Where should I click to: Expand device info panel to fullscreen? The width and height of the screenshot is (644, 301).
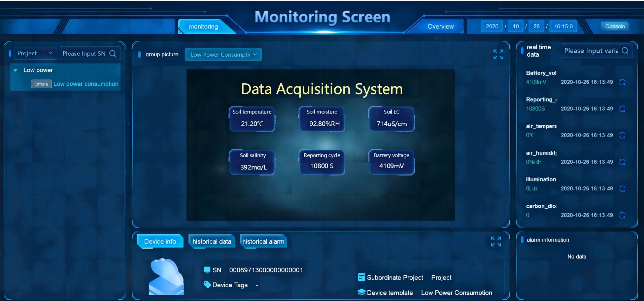pos(496,241)
